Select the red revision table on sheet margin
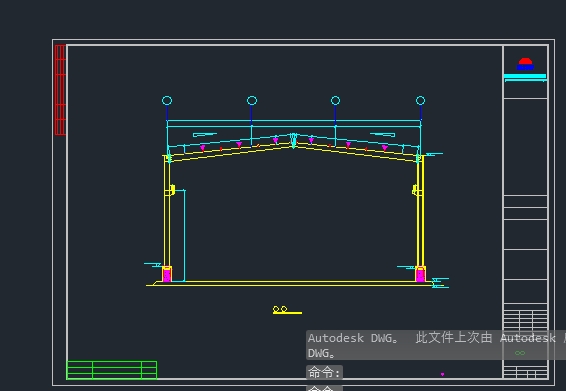Screen dimensions: 566x391 coord(60,90)
